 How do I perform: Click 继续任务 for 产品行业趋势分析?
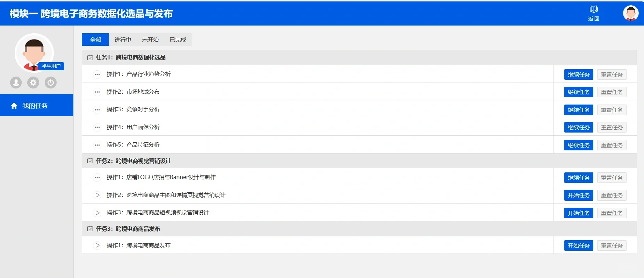click(x=579, y=74)
